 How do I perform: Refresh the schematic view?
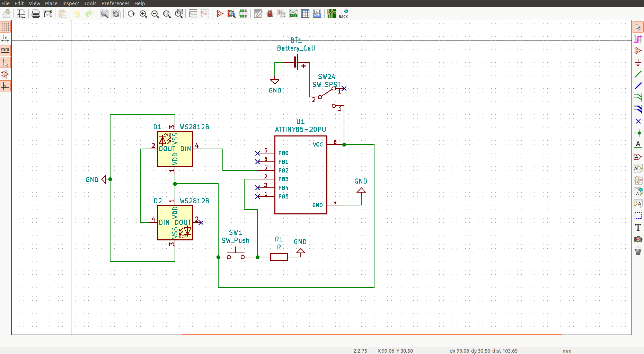(131, 14)
